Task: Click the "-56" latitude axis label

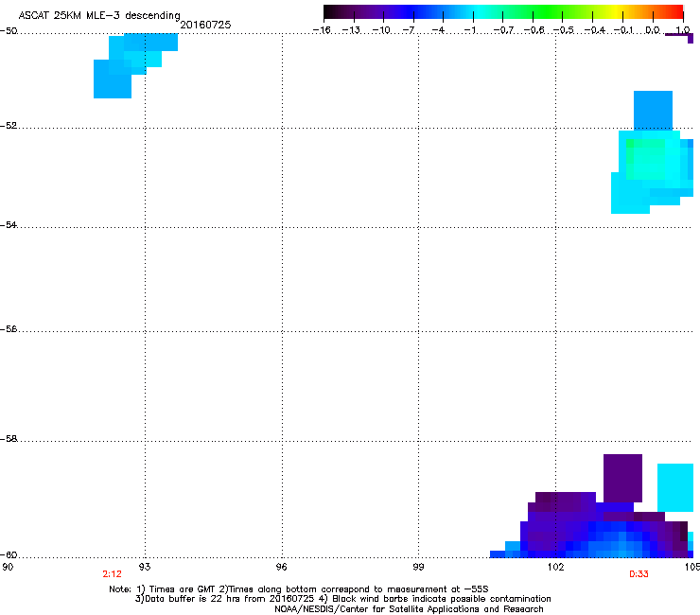Action: coord(9,328)
